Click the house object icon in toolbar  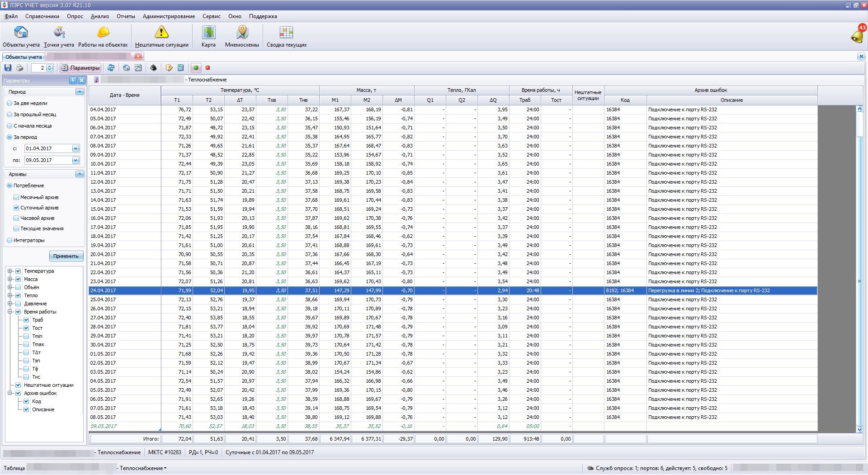click(126, 68)
